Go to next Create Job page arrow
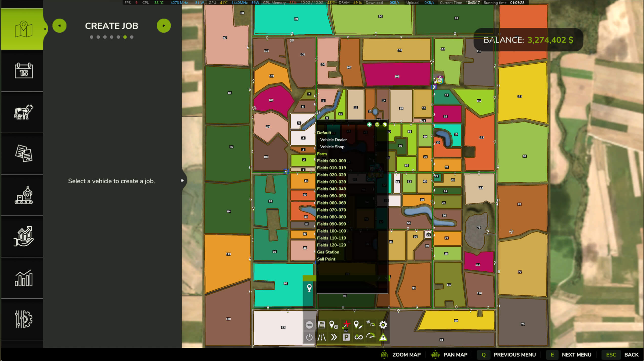 (x=164, y=26)
